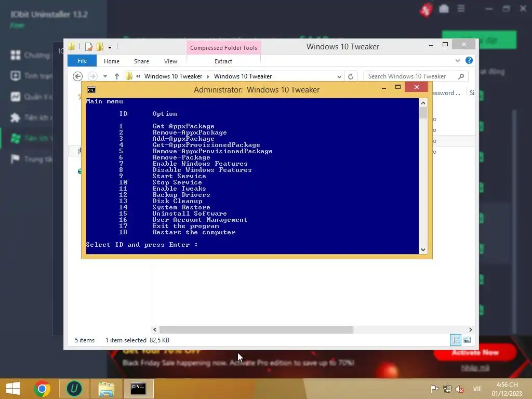Expand breadcrumb arrow between Windows 10 Tweaker folders
The image size is (532, 399).
tap(208, 76)
